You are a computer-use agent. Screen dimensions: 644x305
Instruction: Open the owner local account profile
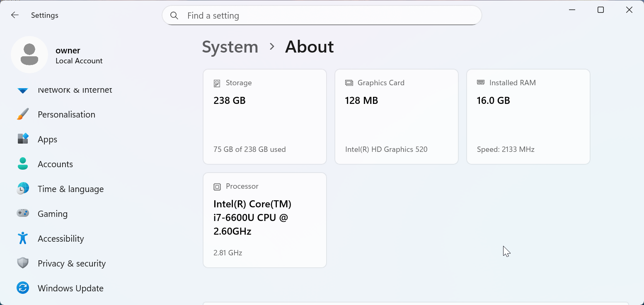tap(79, 55)
